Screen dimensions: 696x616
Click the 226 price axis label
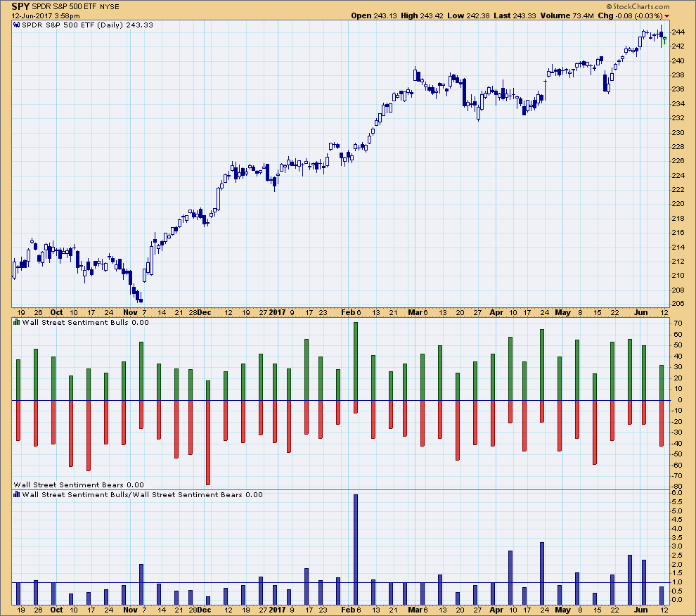[678, 161]
